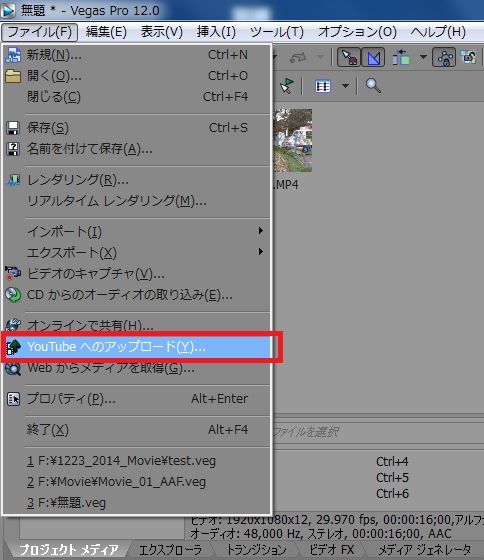This screenshot has width=484, height=560.
Task: Open the オプション(O) menu
Action: pos(357,32)
